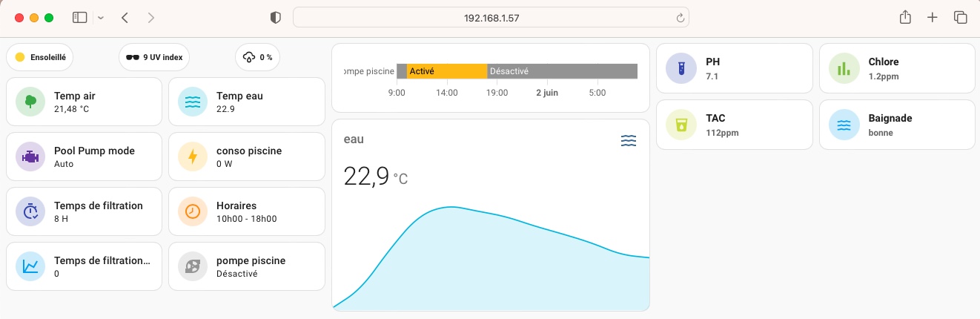Screen dimensions: 980x319
Task: Click the 9 UV index chip
Action: tap(155, 56)
